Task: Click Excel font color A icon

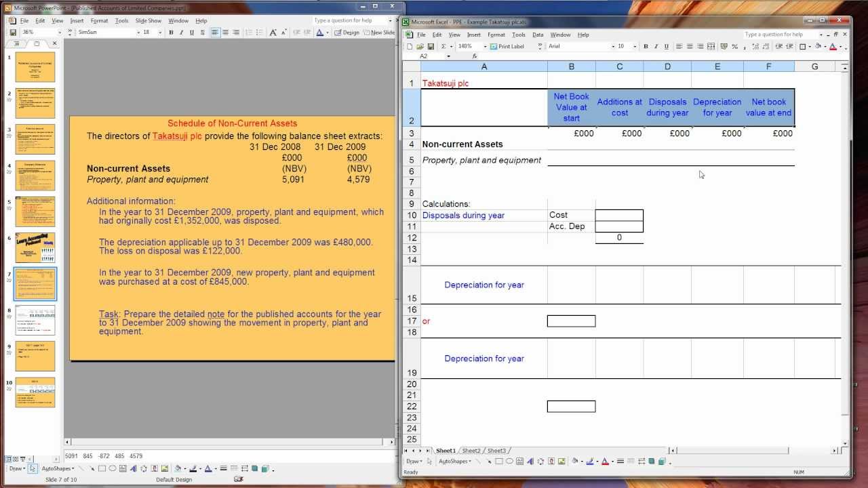Action: [x=832, y=46]
